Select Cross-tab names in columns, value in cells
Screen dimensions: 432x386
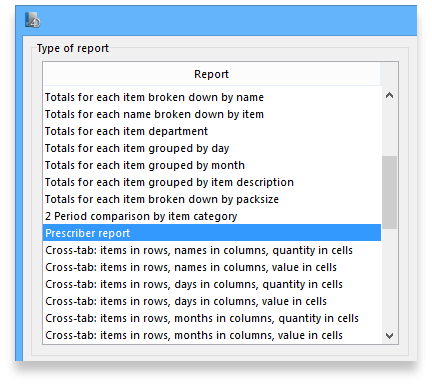click(x=212, y=267)
